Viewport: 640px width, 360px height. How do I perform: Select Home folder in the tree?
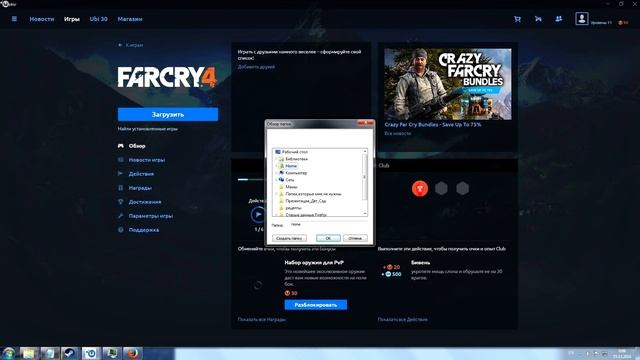coord(291,166)
